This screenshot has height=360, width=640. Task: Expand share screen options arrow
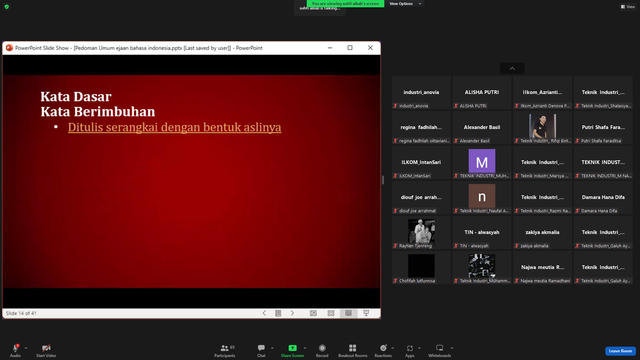tap(305, 348)
